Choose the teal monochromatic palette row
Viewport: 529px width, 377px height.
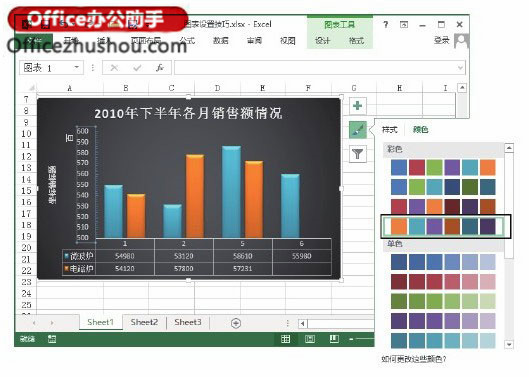[443, 340]
